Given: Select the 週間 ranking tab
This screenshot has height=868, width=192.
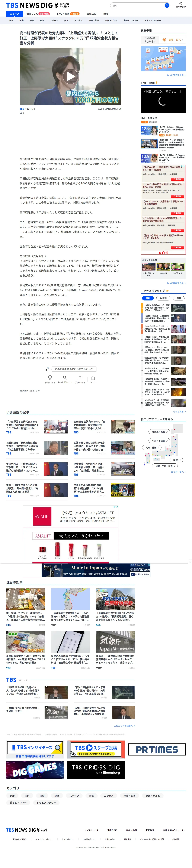Looking at the screenshot, I should click(x=179, y=298).
